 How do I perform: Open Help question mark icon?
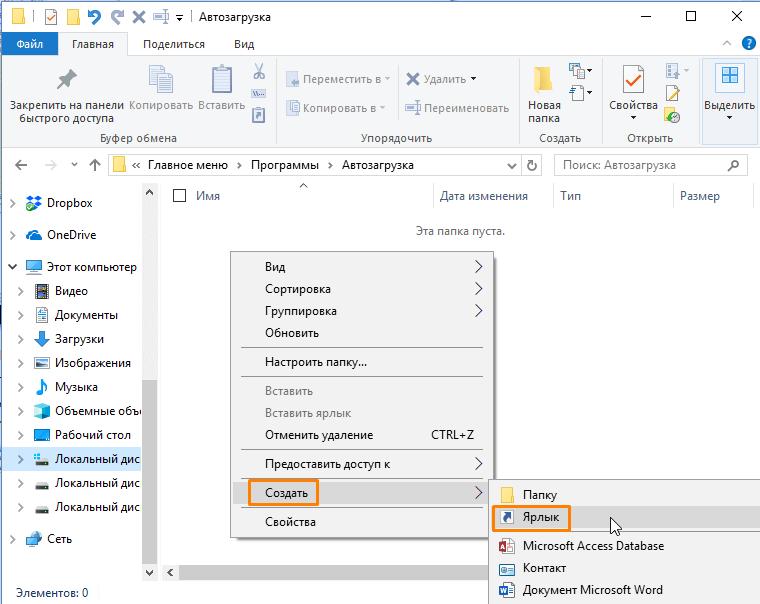pyautogui.click(x=748, y=43)
